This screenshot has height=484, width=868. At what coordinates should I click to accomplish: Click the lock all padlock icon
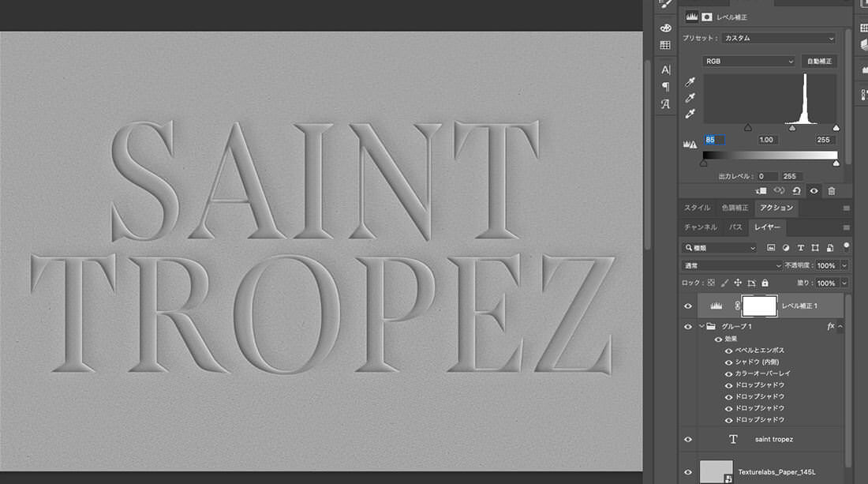tap(765, 283)
